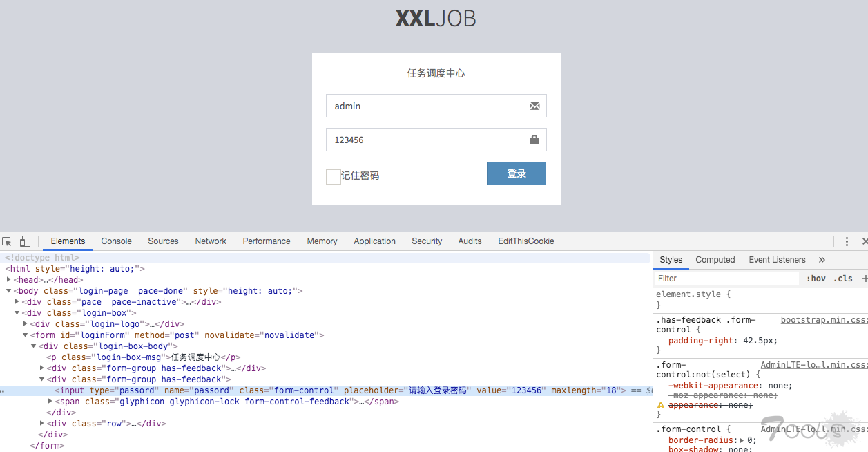The image size is (868, 452).
Task: Switch to the Network tab
Action: point(211,241)
